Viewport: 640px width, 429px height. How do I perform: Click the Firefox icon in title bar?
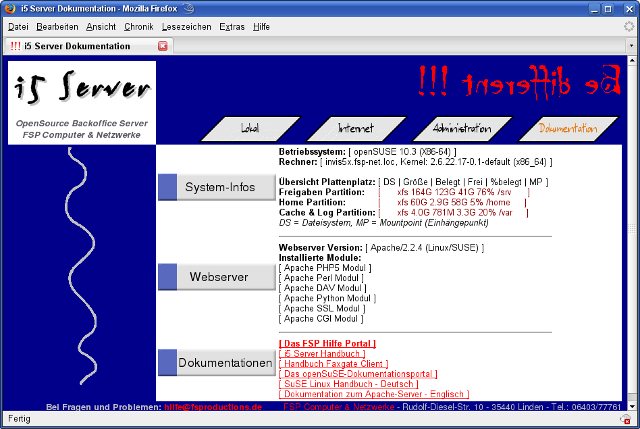coord(9,8)
